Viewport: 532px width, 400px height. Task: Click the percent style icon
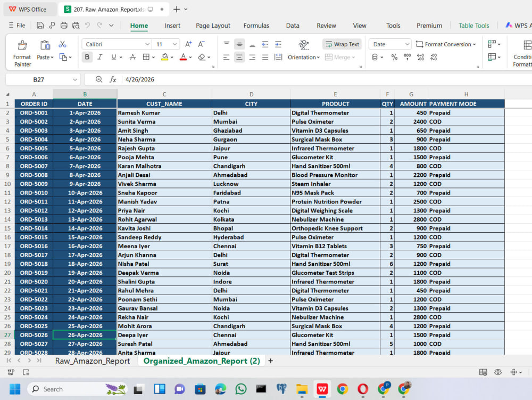[x=394, y=57]
